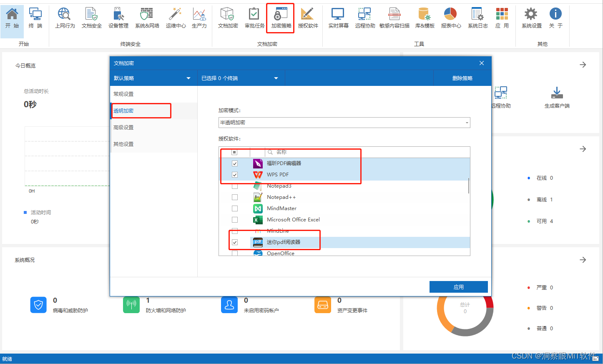Click the 病毒和威胁防护 shield icon

coord(38,305)
